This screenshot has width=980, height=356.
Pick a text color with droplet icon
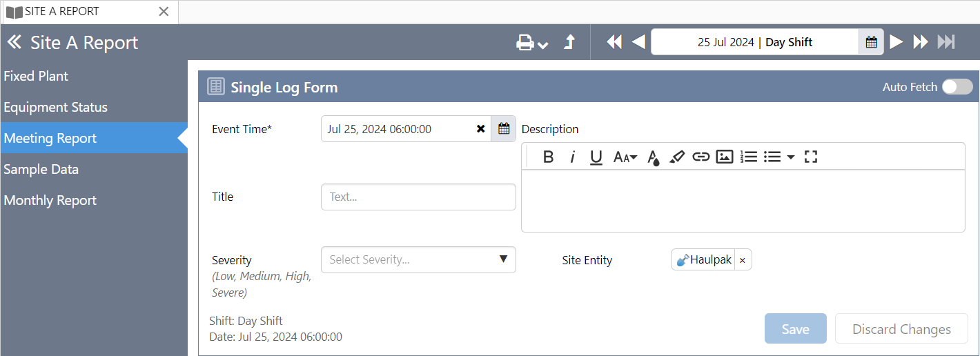pyautogui.click(x=654, y=157)
